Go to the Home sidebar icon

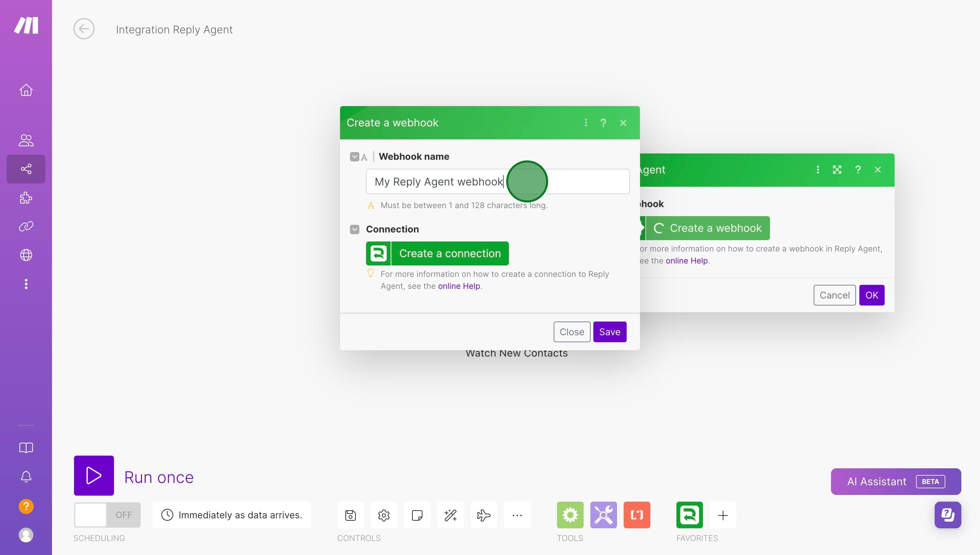(26, 90)
